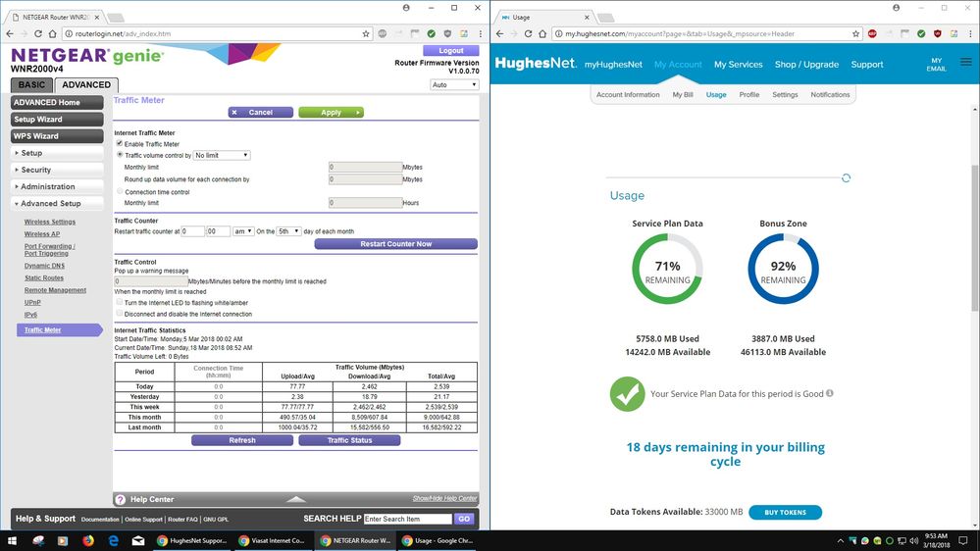The width and height of the screenshot is (980, 551).
Task: Bookmark the routerlogin.net page with the star
Action: coord(366,33)
